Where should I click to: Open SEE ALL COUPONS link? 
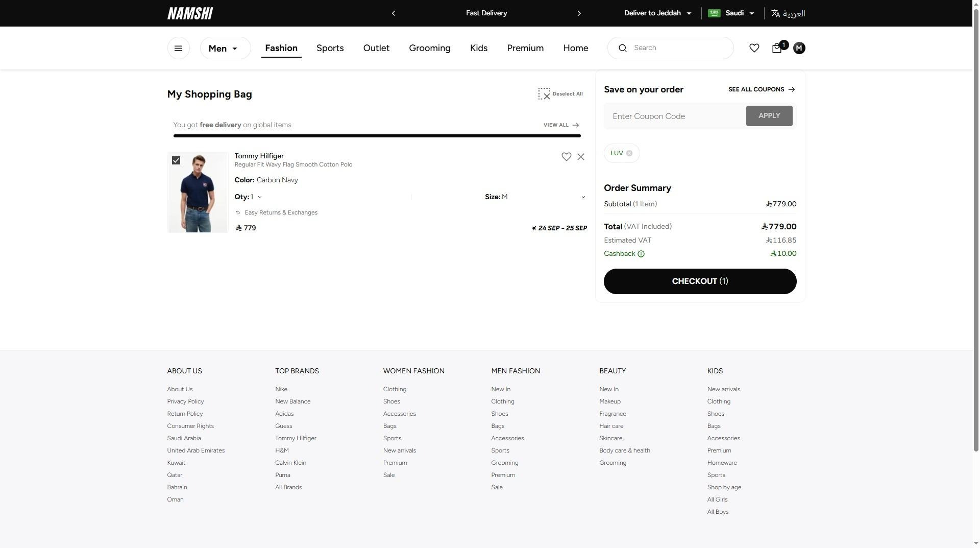(x=762, y=89)
